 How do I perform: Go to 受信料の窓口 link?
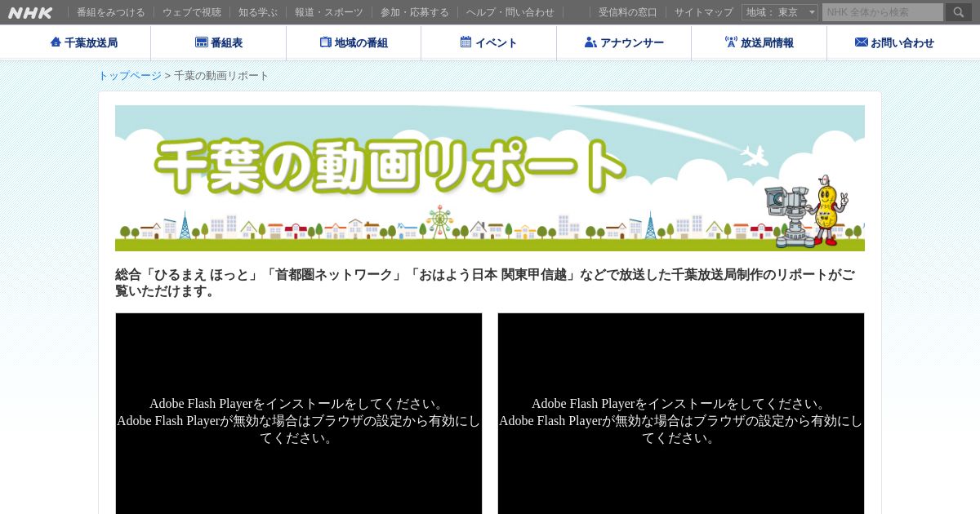point(627,12)
